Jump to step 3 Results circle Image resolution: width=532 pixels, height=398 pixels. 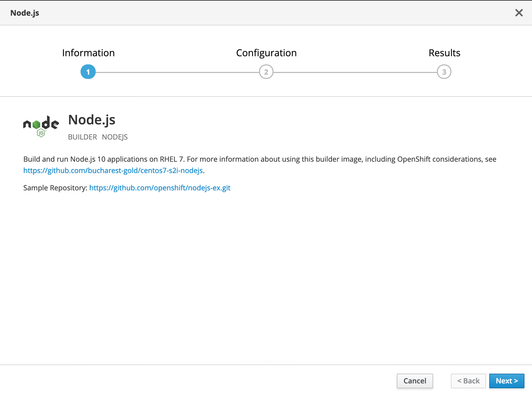[444, 72]
